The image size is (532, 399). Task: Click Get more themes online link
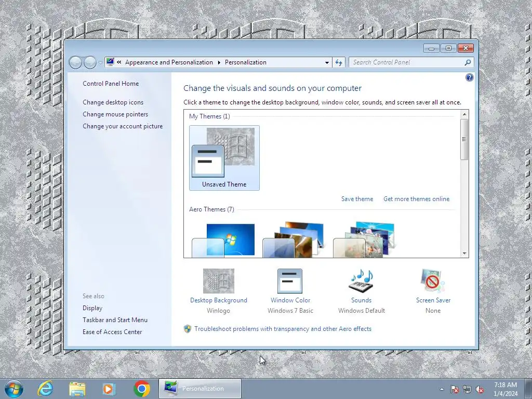[416, 199]
